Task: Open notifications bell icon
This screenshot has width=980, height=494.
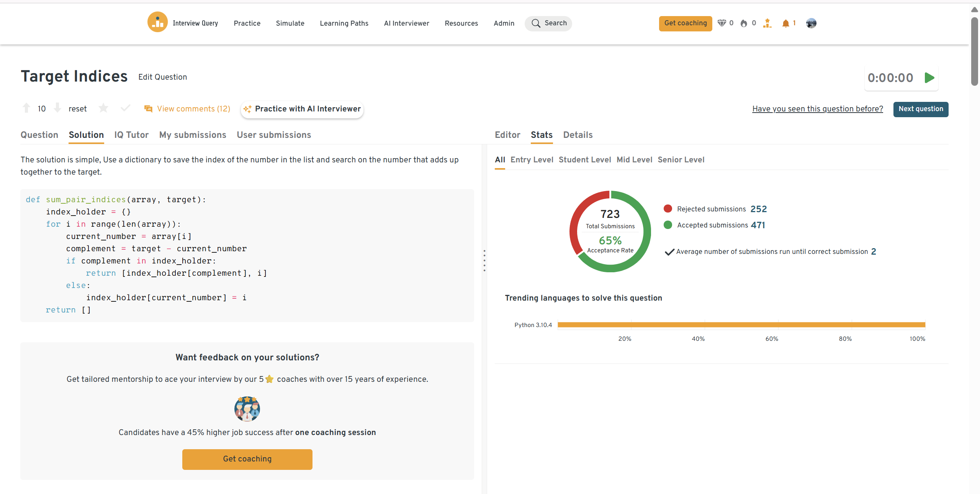Action: point(785,23)
